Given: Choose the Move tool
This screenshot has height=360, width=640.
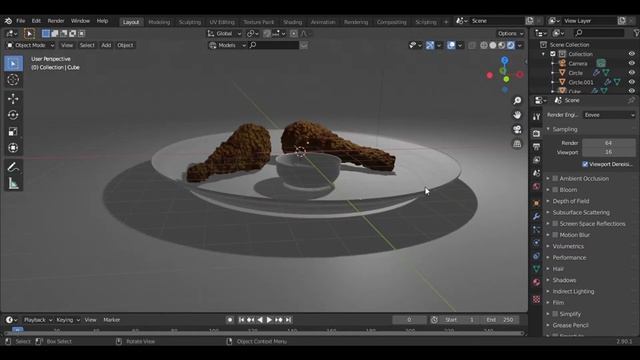Looking at the screenshot, I should click(13, 99).
